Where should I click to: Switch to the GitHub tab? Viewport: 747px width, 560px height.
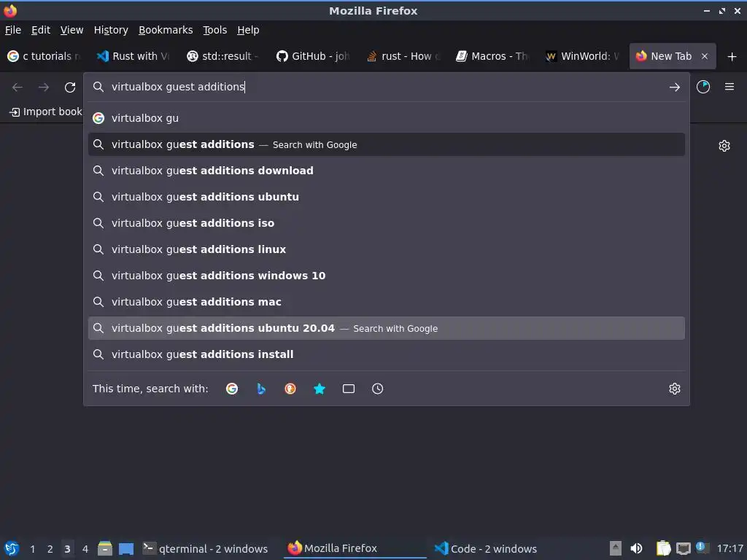tap(314, 56)
